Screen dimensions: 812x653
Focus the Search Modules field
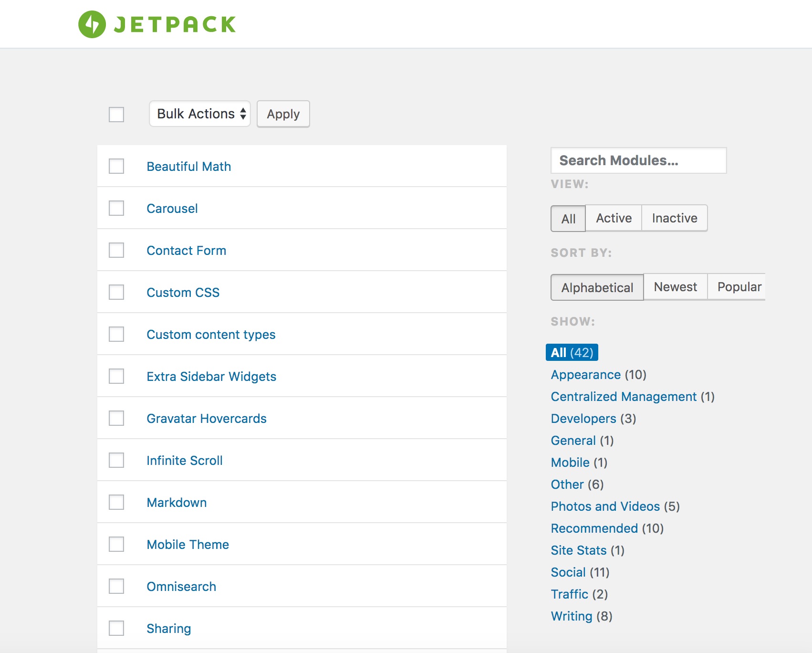pos(639,160)
